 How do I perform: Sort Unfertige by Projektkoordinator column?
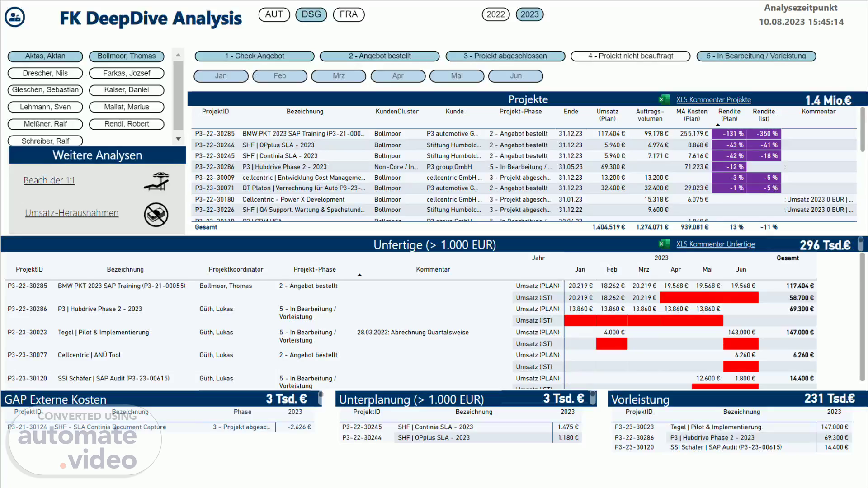(x=236, y=269)
